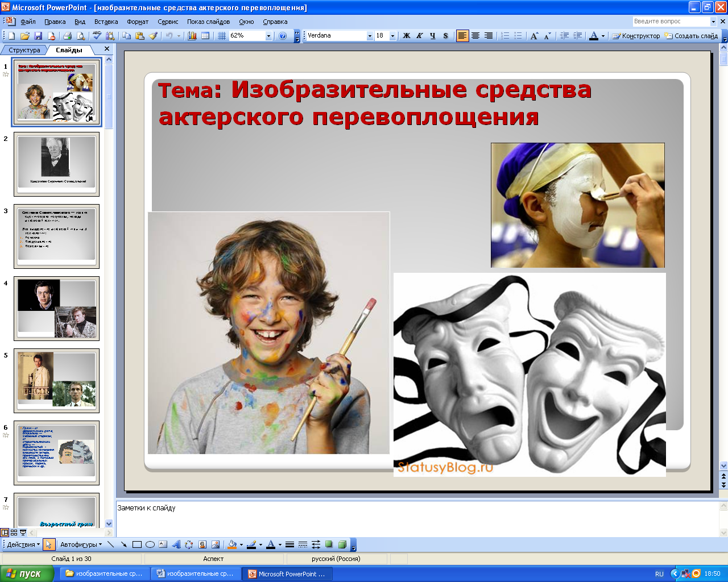
Task: Select the Format Painter brush icon
Action: point(153,36)
